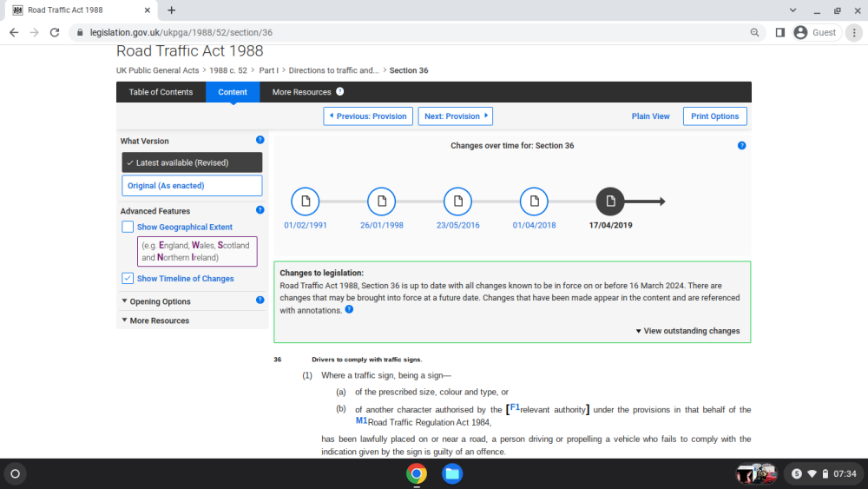Click the 23/05/2016 date link
The height and width of the screenshot is (489, 868).
point(457,226)
